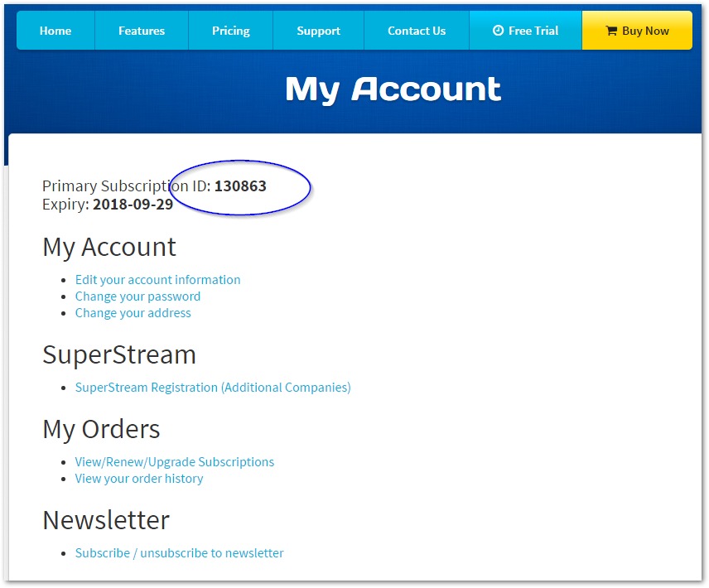
Task: Click the SuperStream section heading
Action: pyautogui.click(x=119, y=354)
